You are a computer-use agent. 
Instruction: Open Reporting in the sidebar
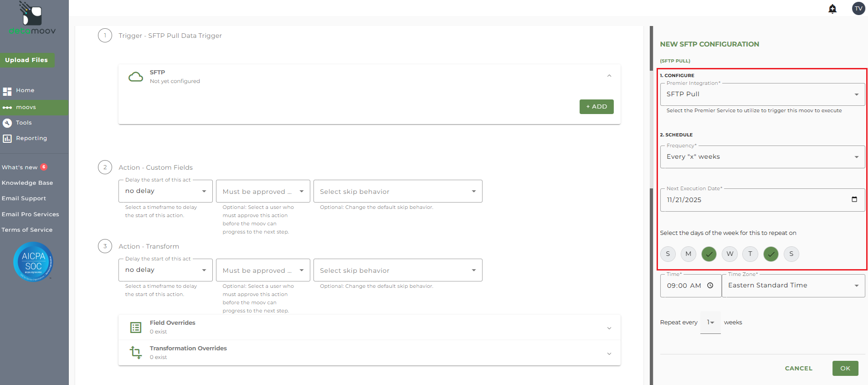click(x=31, y=138)
